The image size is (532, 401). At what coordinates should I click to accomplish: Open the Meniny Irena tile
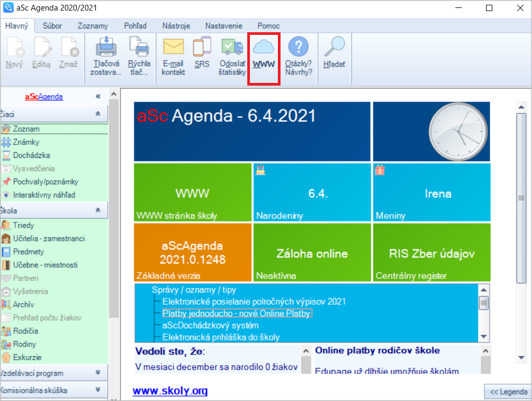[x=432, y=192]
